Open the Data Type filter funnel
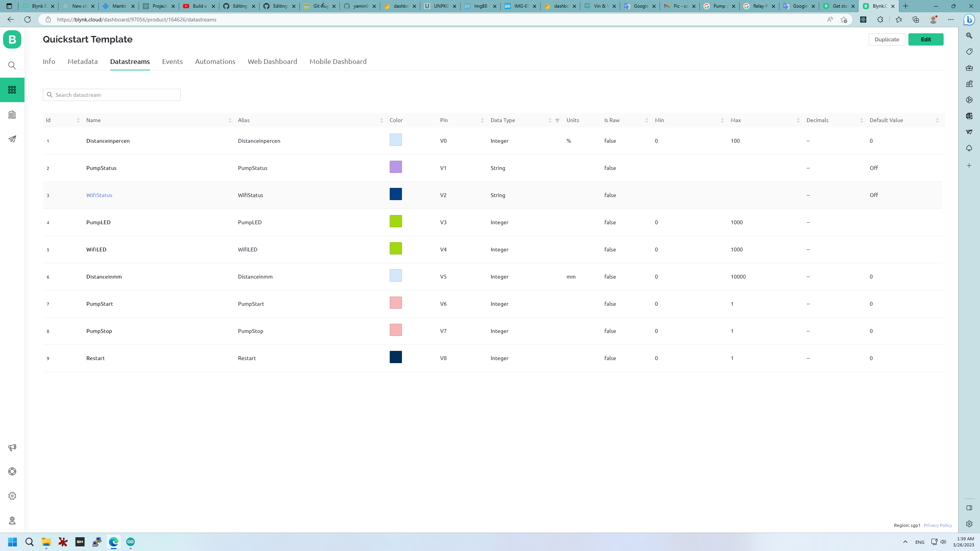Image resolution: width=980 pixels, height=551 pixels. pos(557,120)
